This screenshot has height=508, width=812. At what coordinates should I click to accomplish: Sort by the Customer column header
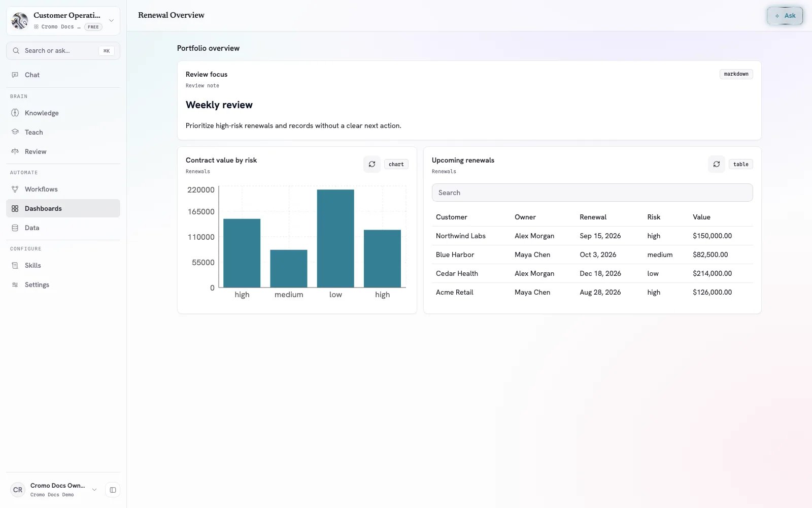point(452,217)
